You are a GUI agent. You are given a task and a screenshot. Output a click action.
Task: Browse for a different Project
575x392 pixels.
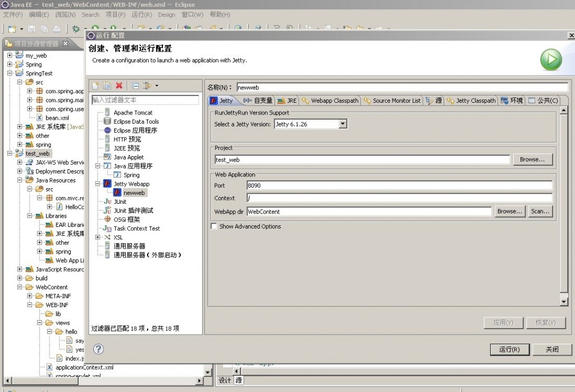pyautogui.click(x=532, y=159)
